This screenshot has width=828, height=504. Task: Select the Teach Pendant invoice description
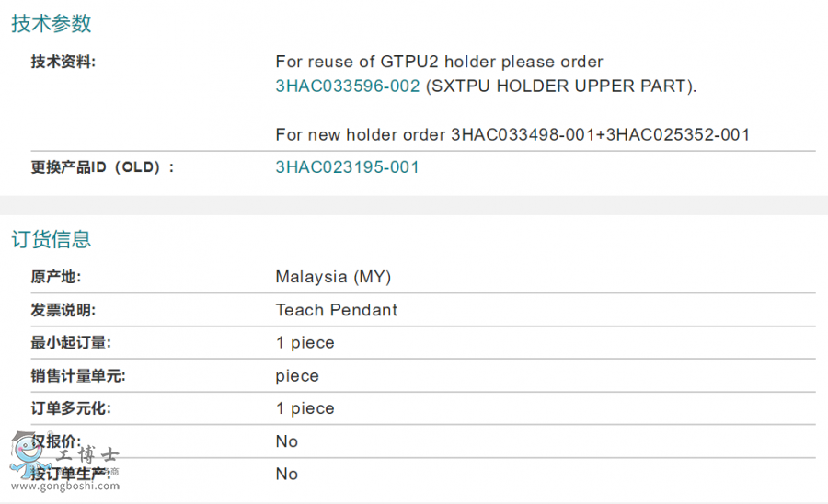(336, 310)
